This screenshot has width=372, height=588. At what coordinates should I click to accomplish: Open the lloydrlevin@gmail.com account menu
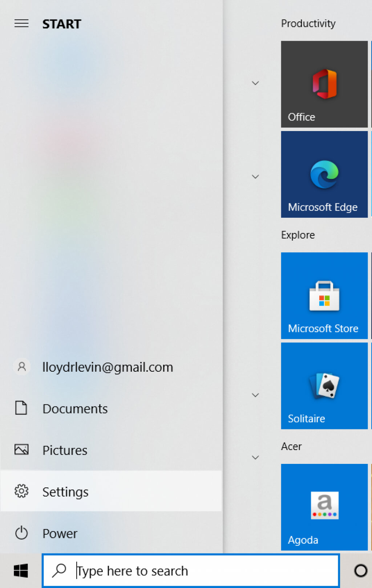click(107, 367)
